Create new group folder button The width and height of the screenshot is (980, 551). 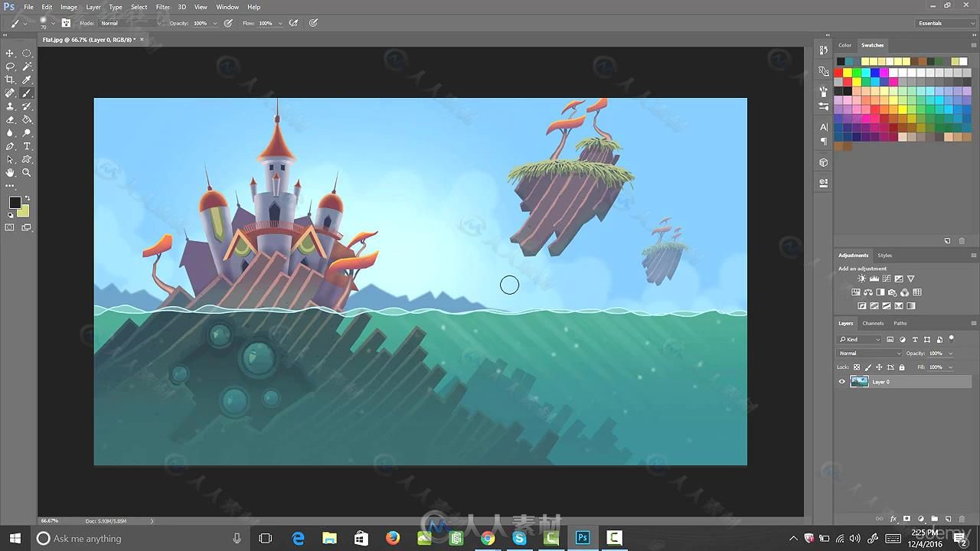click(x=935, y=519)
